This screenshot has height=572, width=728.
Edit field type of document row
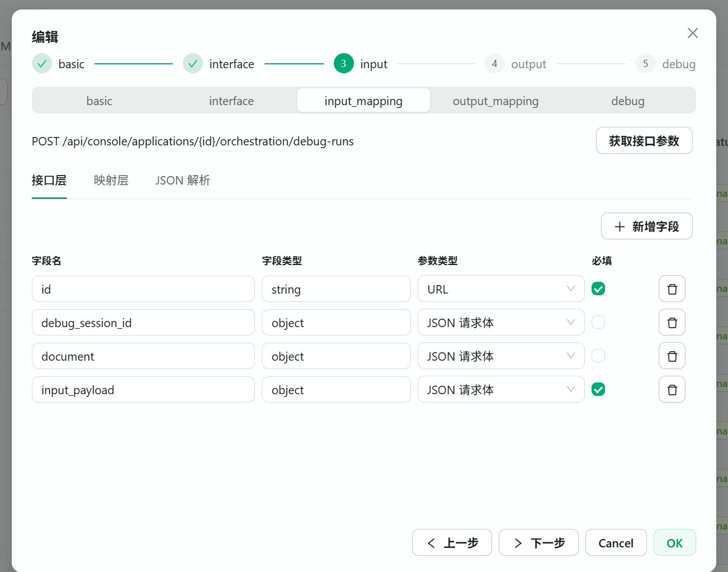click(x=336, y=356)
